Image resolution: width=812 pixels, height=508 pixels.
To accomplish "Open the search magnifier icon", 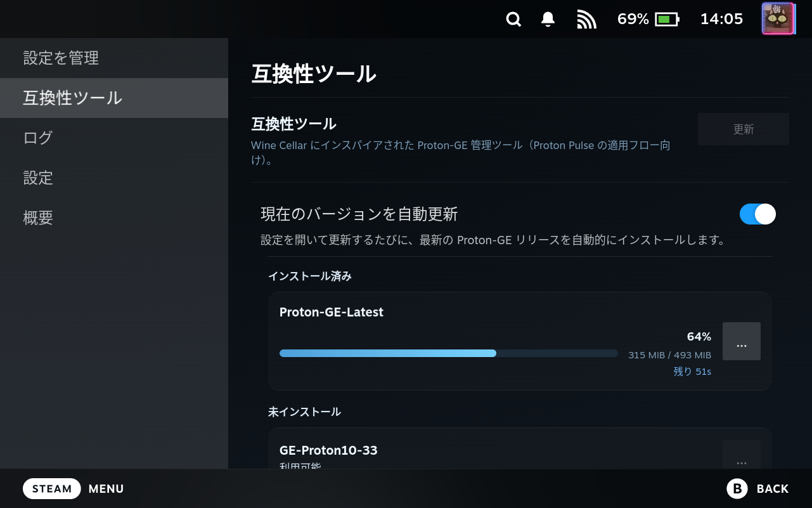I will pyautogui.click(x=513, y=20).
